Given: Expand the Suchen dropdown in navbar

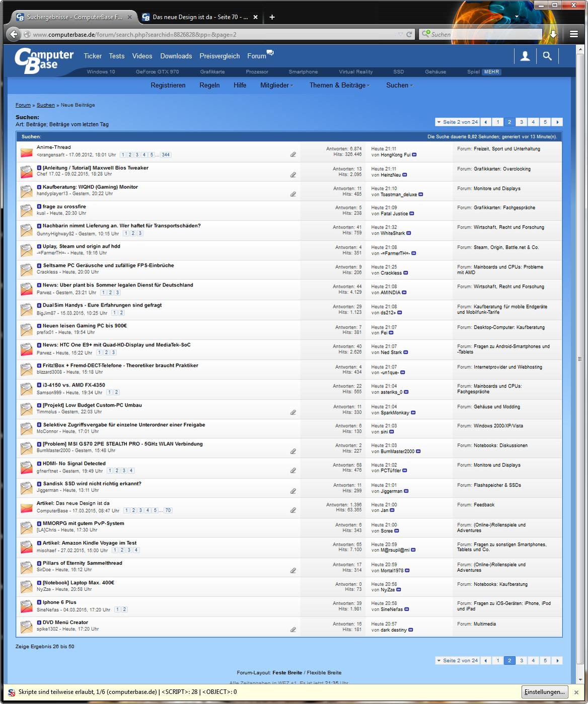Looking at the screenshot, I should [x=399, y=86].
